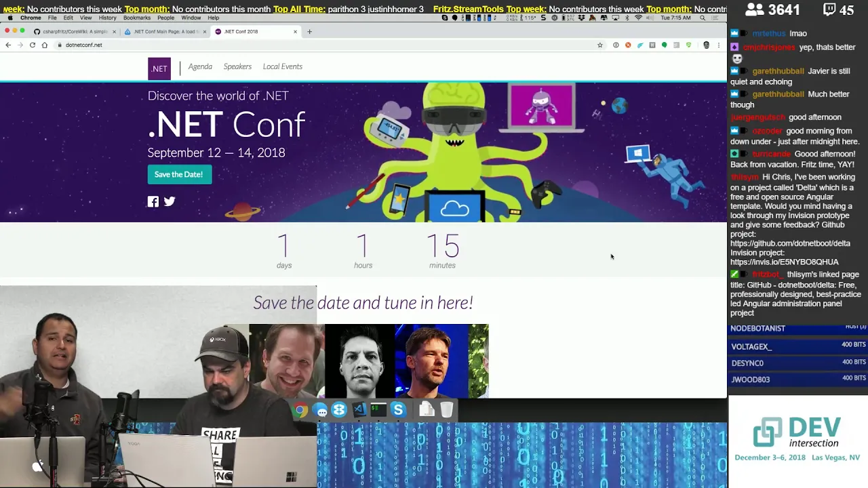Open the Apple menu
The height and width of the screenshot is (488, 868).
coord(9,18)
